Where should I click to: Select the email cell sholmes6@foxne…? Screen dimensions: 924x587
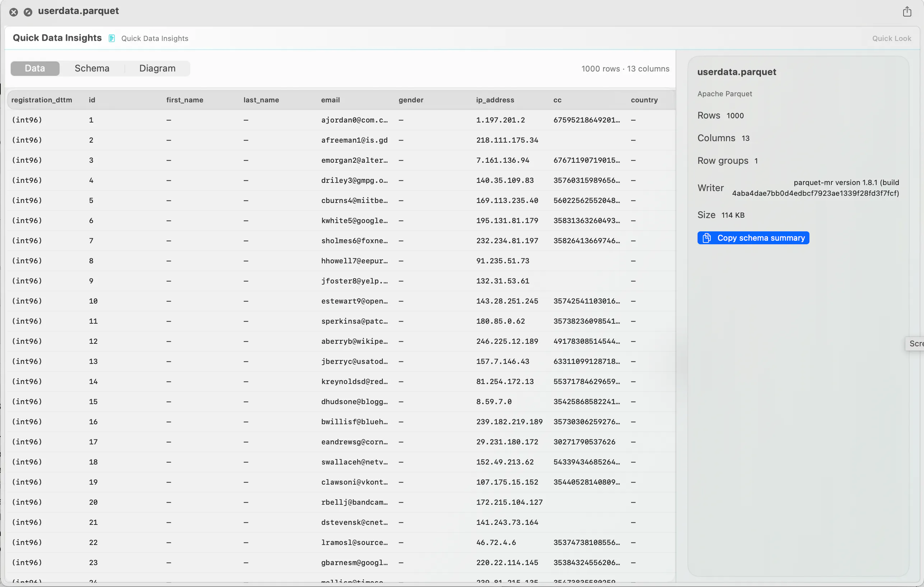coord(355,241)
